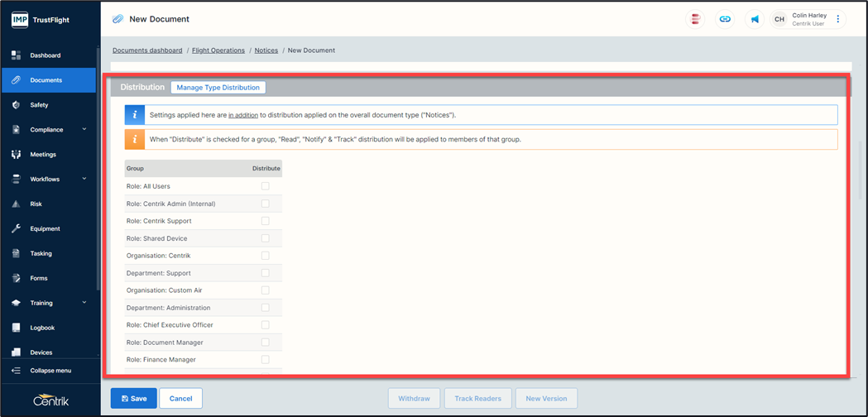868x417 pixels.
Task: Expand the Training section chevron
Action: tap(84, 303)
